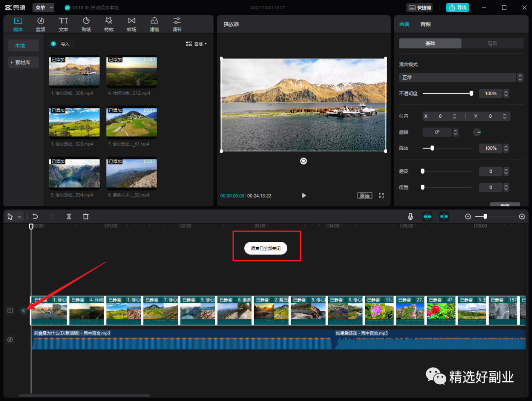Viewport: 532px width, 401px height.
Task: Open the 菜单 dropdown menu
Action: [43, 8]
